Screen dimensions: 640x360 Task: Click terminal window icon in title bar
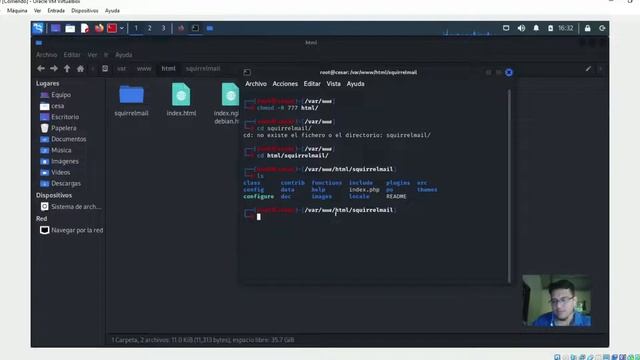click(247, 73)
